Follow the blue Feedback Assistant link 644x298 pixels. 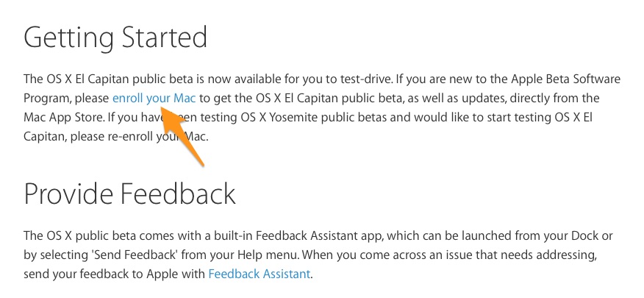click(x=260, y=274)
